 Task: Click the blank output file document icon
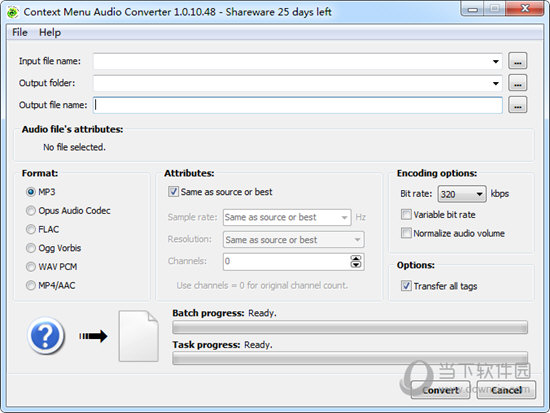[x=139, y=336]
